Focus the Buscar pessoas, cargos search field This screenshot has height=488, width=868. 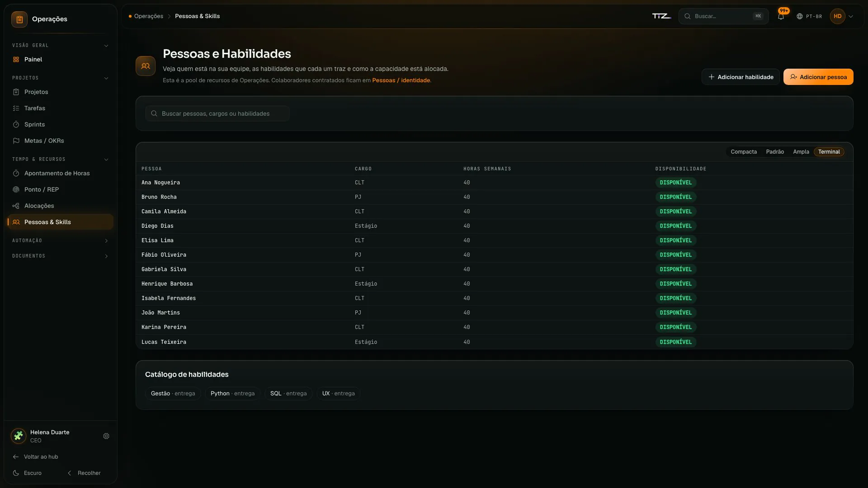coord(217,113)
